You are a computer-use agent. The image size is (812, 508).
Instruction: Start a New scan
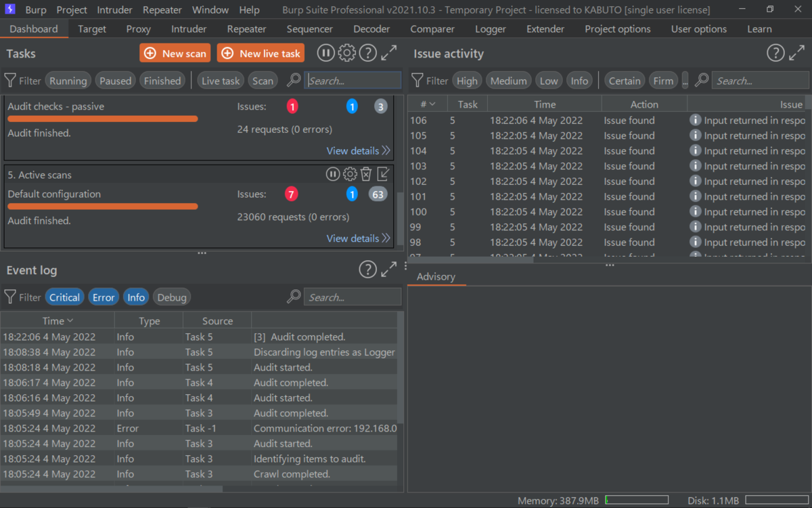[175, 54]
